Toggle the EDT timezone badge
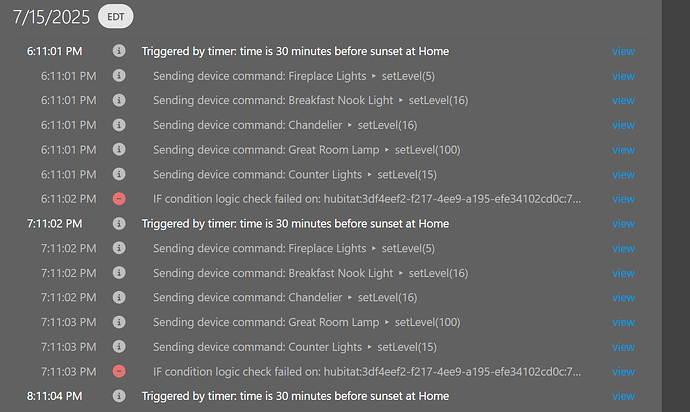Image resolution: width=690 pixels, height=412 pixels. coord(115,17)
